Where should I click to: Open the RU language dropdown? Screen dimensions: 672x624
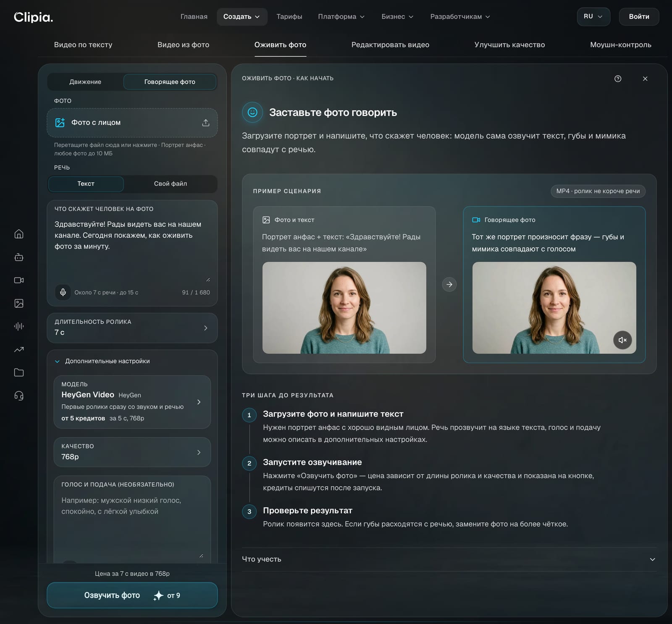coord(593,16)
